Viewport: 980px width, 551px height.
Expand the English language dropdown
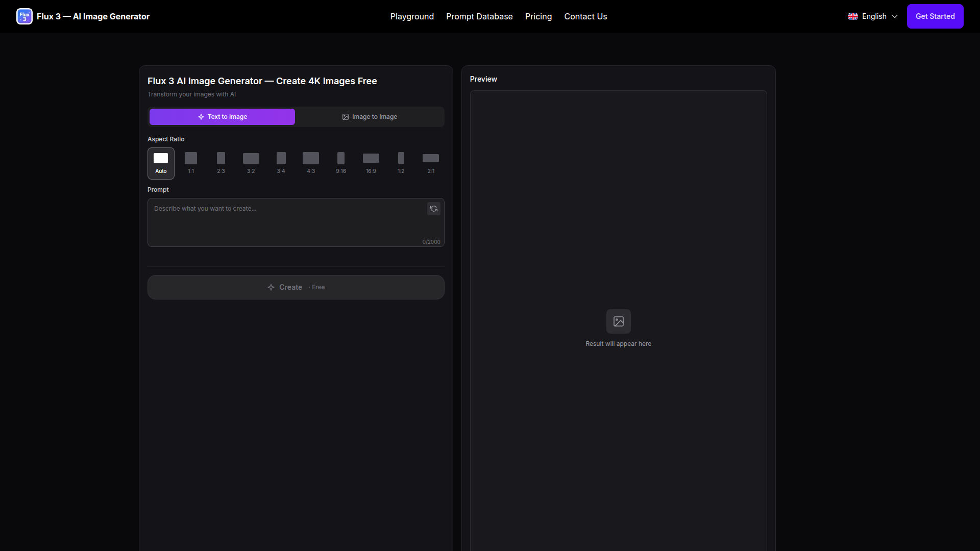873,16
